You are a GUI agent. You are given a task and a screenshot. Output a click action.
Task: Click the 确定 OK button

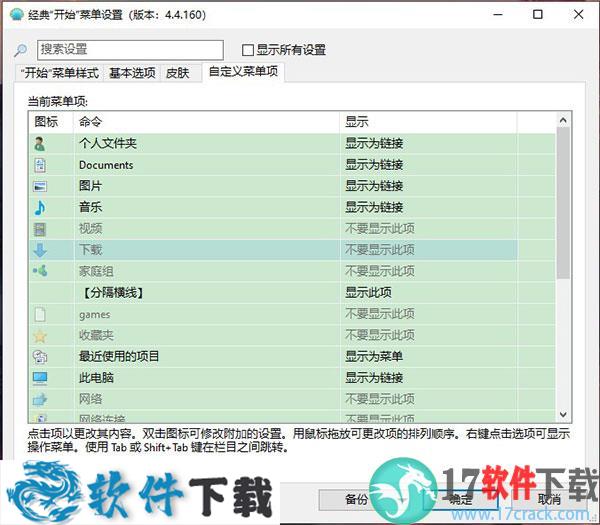tap(460, 499)
